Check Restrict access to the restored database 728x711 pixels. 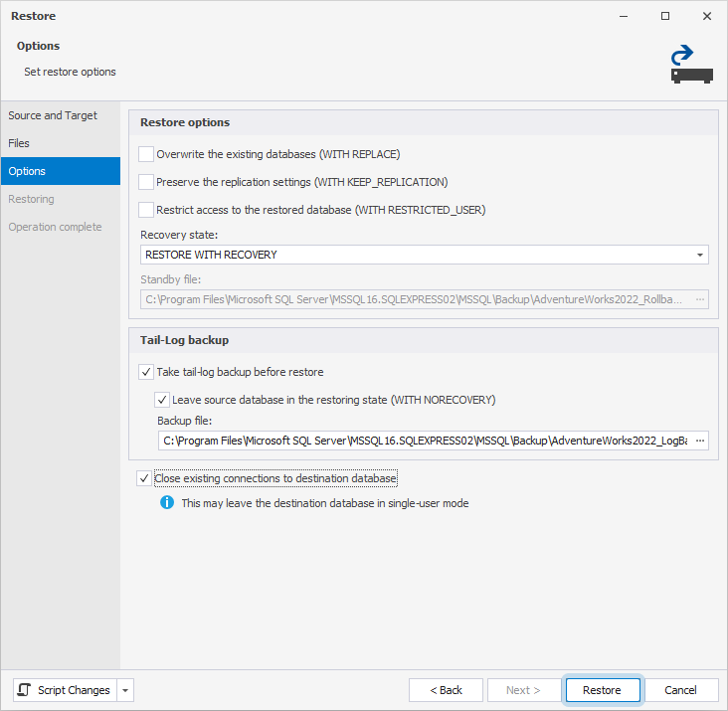146,210
